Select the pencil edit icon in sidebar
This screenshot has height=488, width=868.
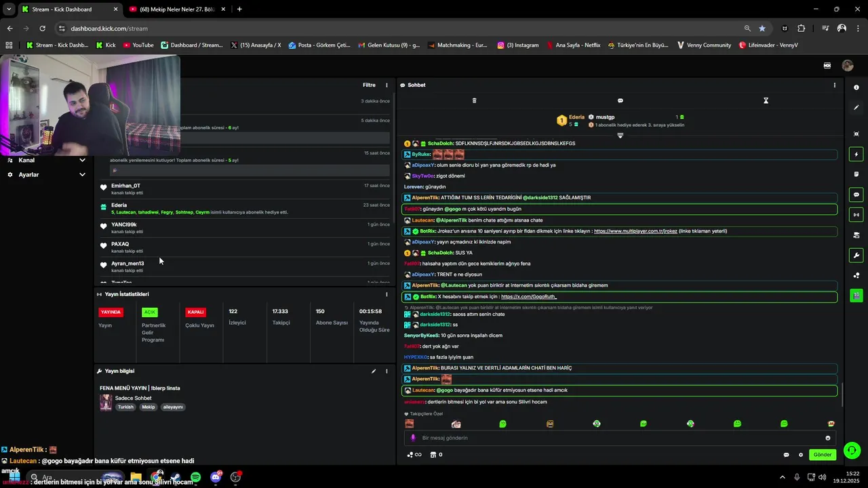856,107
